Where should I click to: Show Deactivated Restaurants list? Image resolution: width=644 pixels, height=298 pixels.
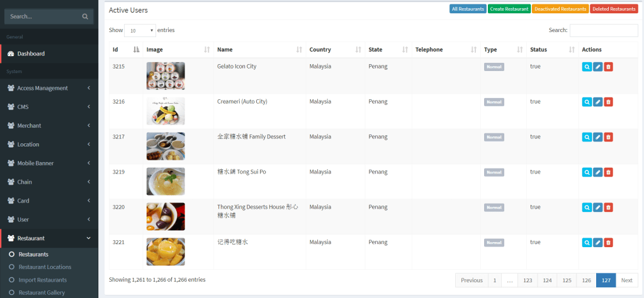(x=560, y=9)
